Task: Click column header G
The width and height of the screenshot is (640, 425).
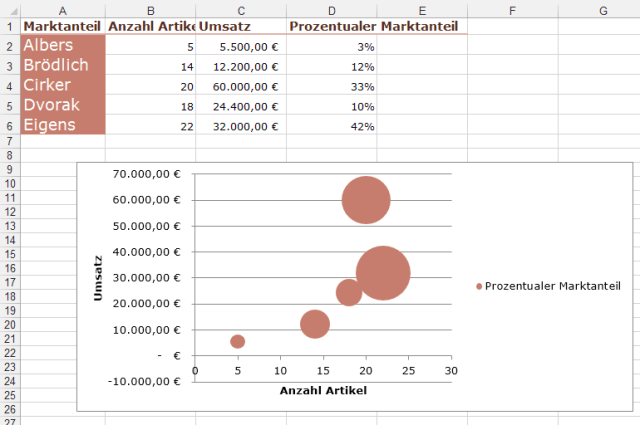Action: [x=603, y=9]
